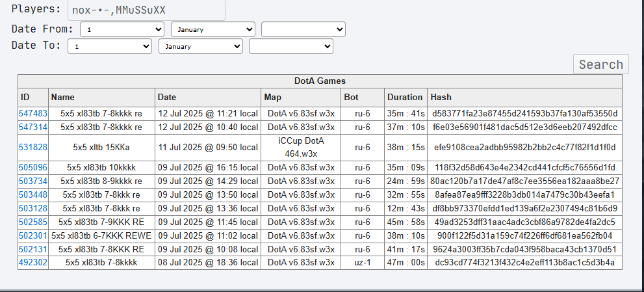Click hash starting with 8afea87ea9ff
This screenshot has height=292, width=644.
click(525, 194)
